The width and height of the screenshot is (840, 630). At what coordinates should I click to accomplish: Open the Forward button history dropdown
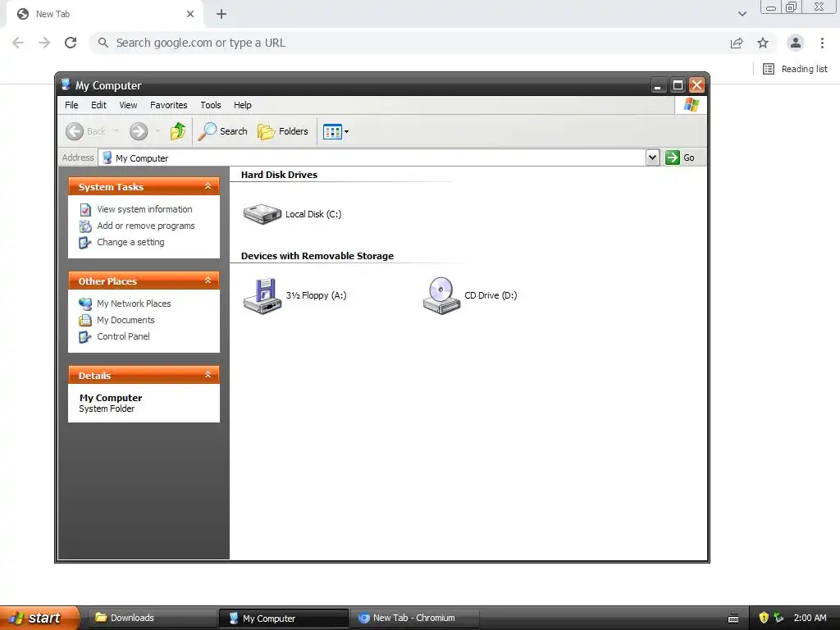click(x=157, y=131)
